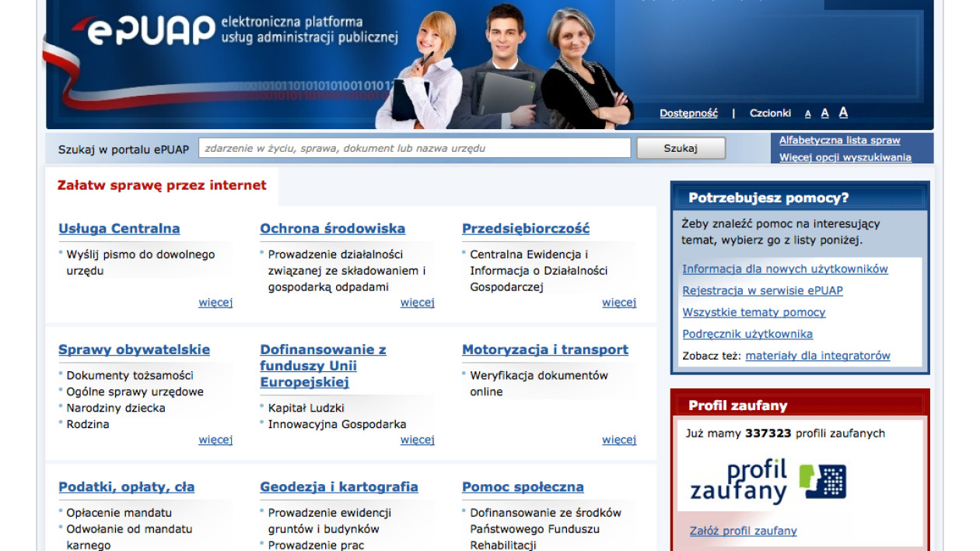
Task: Open Alfabetyczna lista spraw
Action: [839, 140]
